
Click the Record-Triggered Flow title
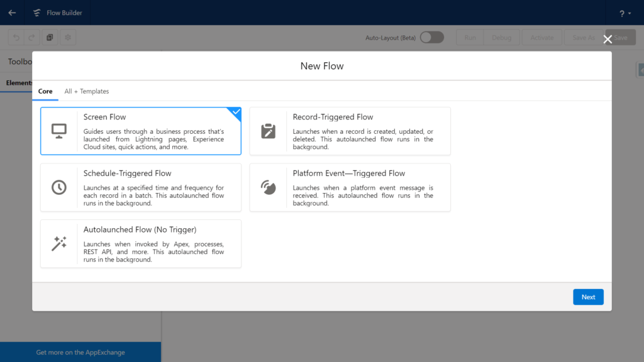pos(333,117)
